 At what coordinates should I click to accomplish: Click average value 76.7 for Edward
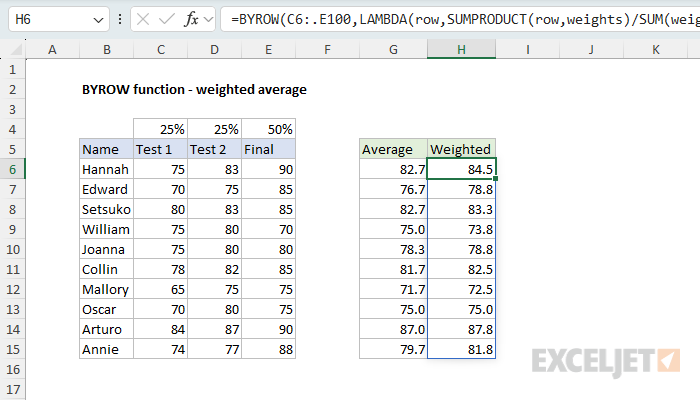[393, 190]
